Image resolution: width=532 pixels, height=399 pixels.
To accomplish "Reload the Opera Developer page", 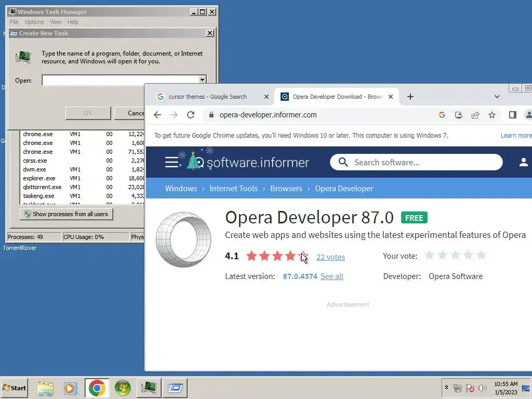I will [191, 115].
